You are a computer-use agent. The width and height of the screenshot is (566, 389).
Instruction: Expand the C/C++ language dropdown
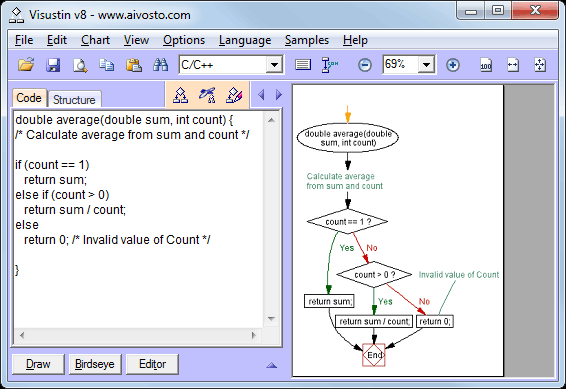point(274,65)
